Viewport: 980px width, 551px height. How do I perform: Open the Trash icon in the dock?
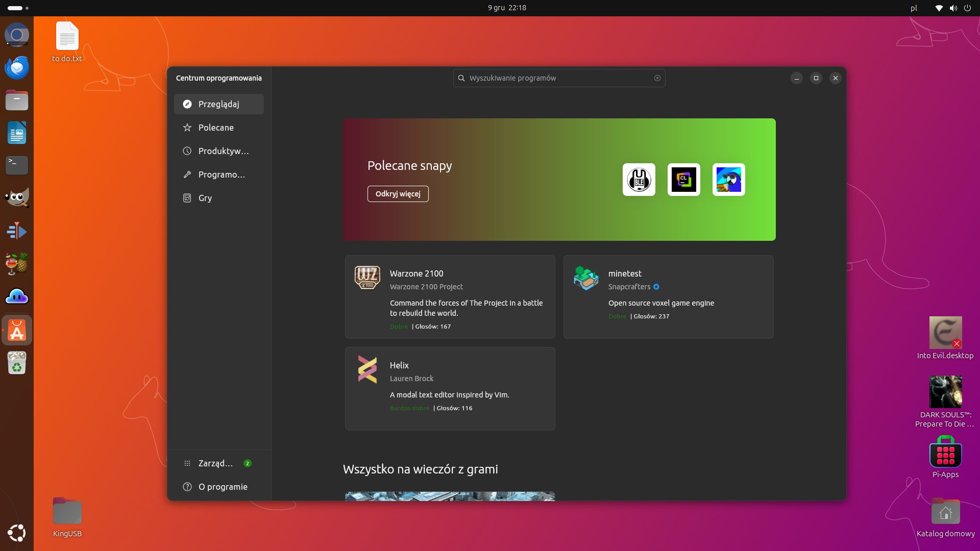pos(17,363)
